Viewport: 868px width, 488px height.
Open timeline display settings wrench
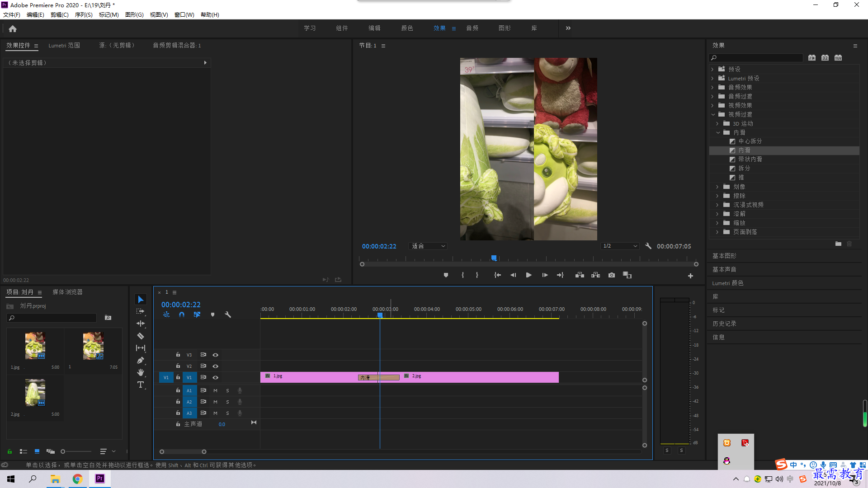(228, 314)
